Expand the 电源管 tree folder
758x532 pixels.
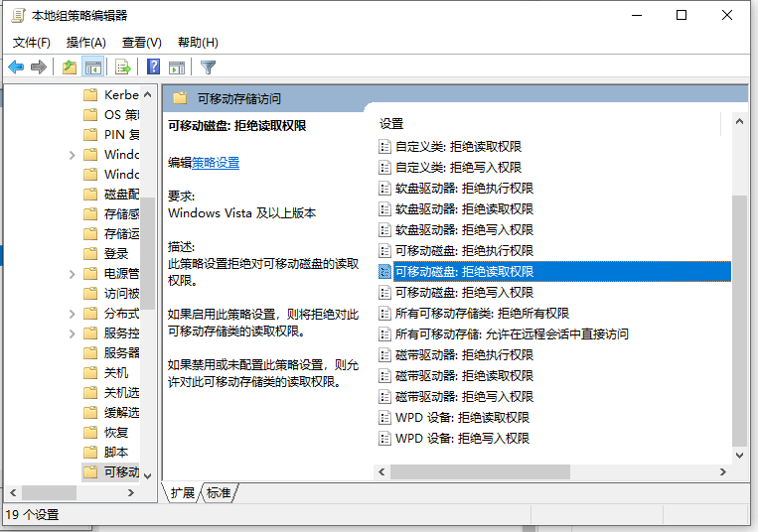tap(73, 274)
